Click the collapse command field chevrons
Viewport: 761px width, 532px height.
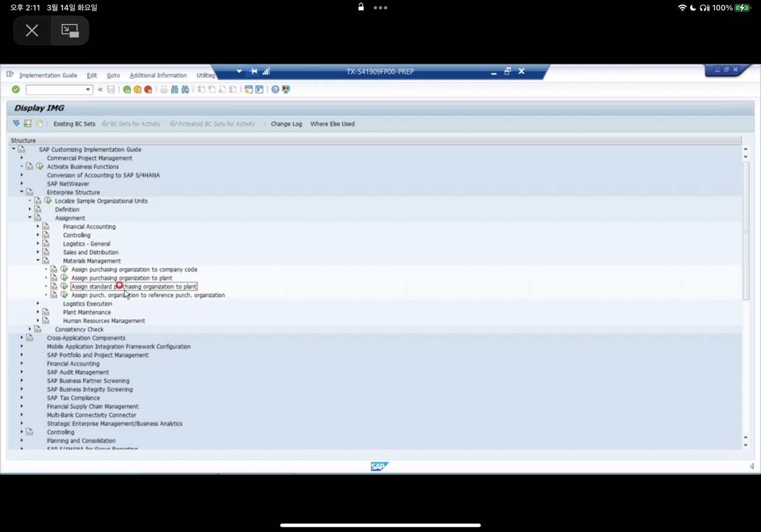tap(100, 90)
